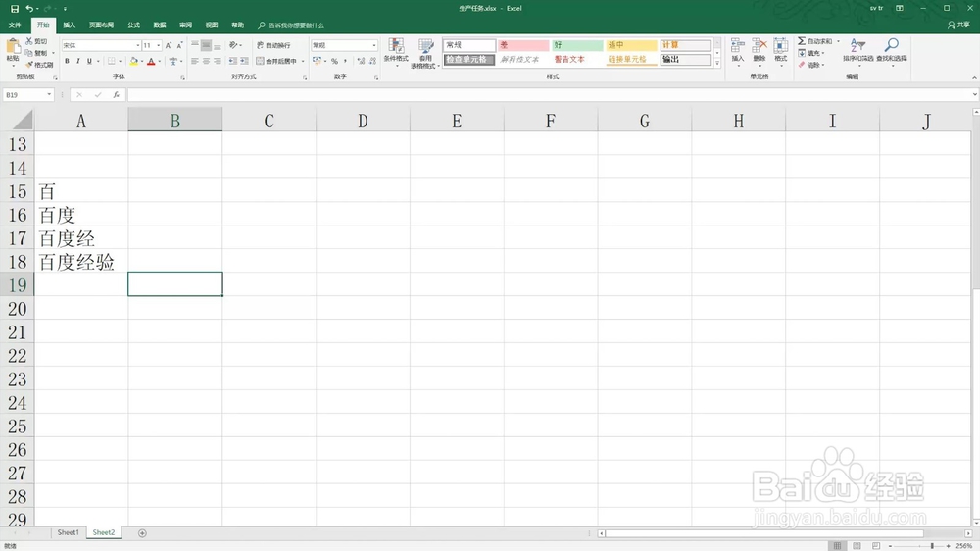980x551 pixels.
Task: Select the Format Painter (格式刷) brush
Action: (28, 65)
